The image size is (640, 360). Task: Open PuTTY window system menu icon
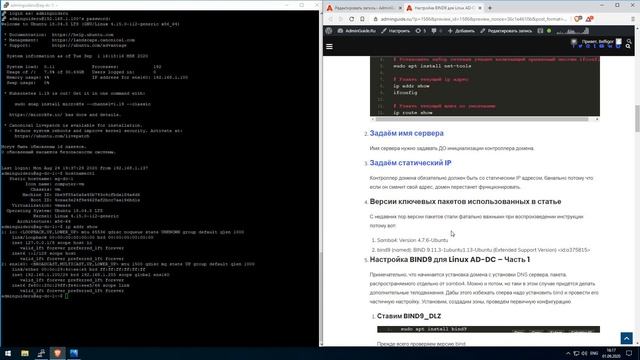(6, 5)
